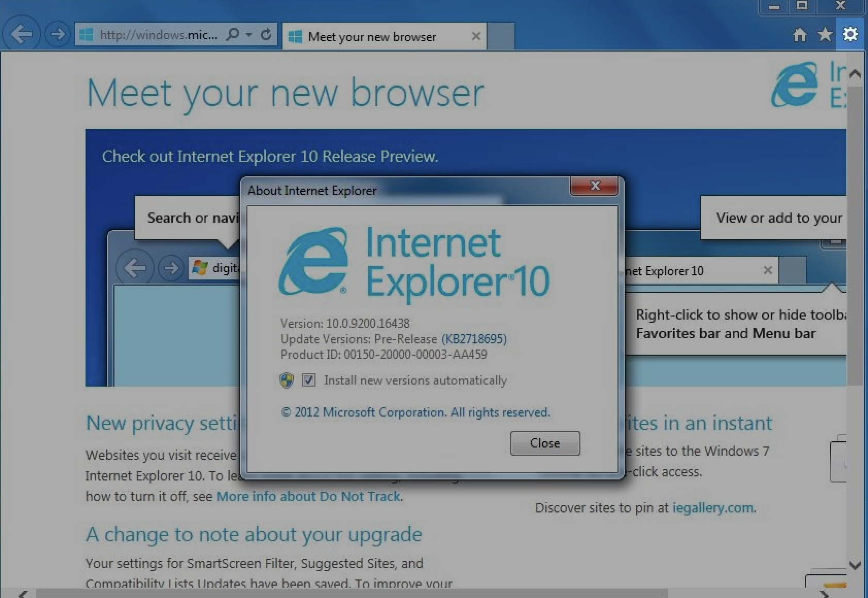Open the KB2718695 update link

point(474,339)
